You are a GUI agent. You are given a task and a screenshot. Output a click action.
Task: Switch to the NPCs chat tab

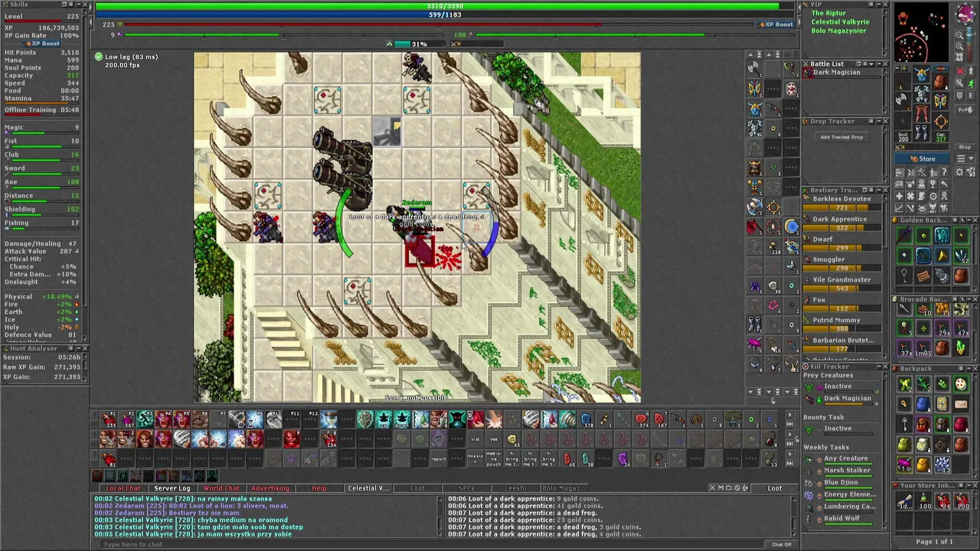(466, 488)
